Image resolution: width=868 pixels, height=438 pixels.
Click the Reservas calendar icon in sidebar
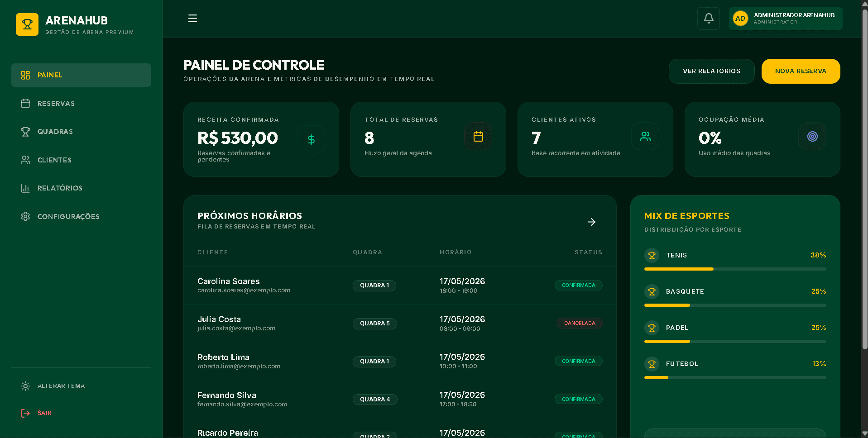click(x=25, y=104)
